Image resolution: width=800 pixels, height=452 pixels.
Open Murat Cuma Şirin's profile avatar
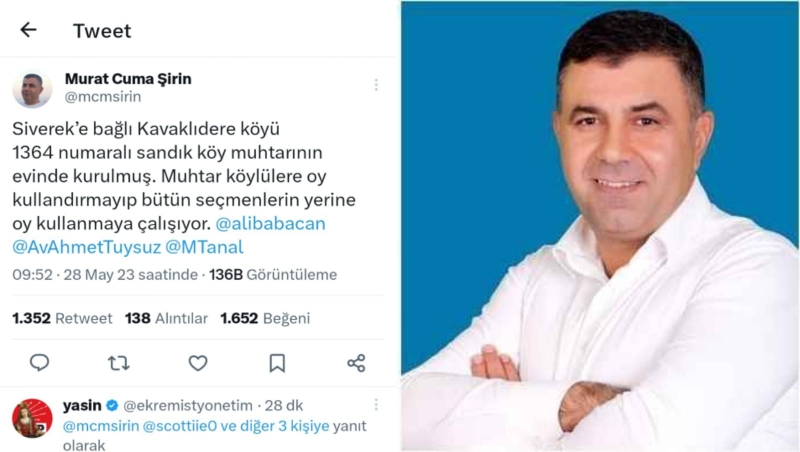pyautogui.click(x=32, y=89)
